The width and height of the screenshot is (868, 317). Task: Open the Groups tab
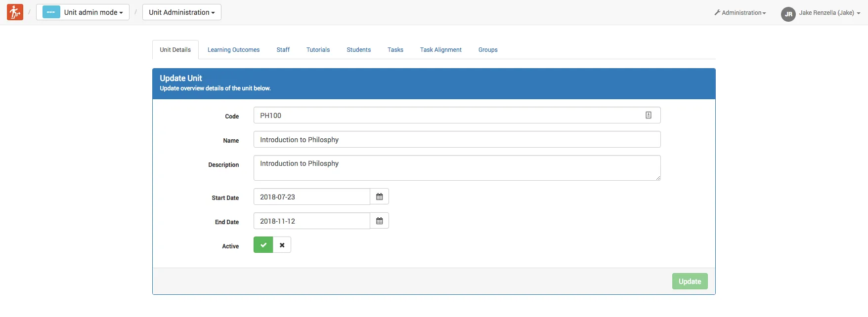pyautogui.click(x=488, y=50)
